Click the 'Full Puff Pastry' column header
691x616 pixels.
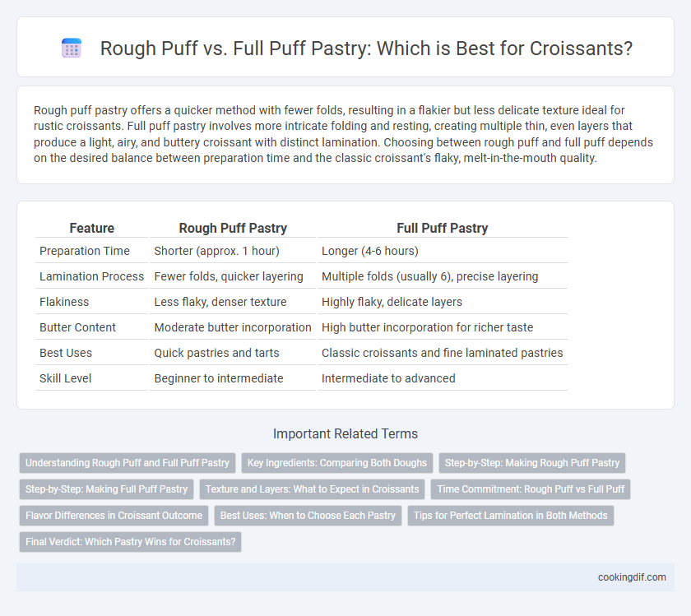442,228
